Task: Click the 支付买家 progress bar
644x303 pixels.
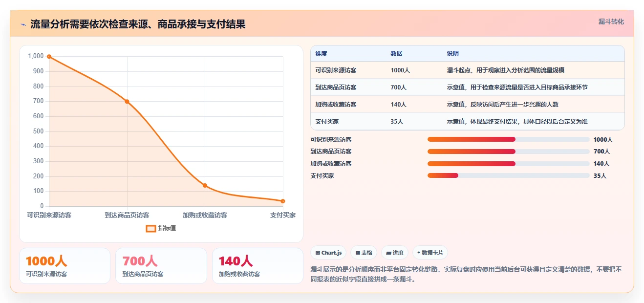Action: click(x=509, y=176)
